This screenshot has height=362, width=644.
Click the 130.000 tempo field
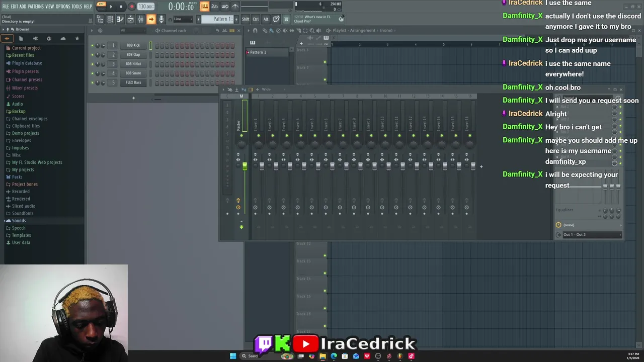(x=145, y=7)
